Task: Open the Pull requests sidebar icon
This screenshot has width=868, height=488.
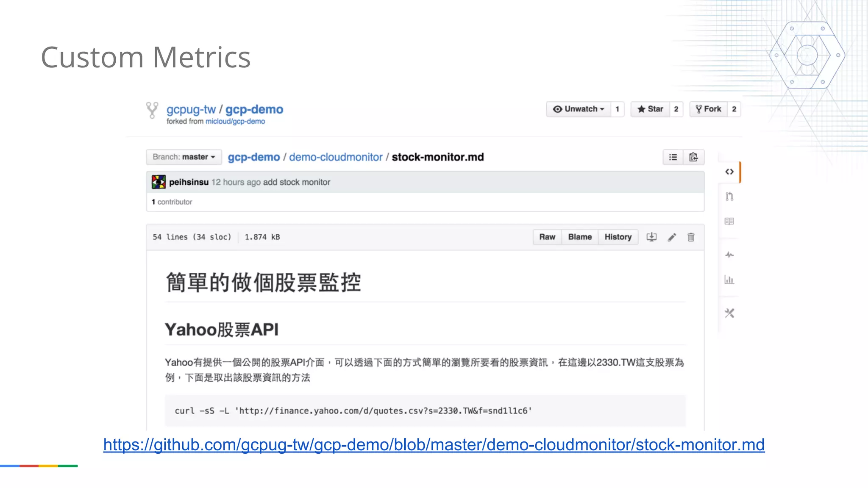Action: click(x=729, y=197)
